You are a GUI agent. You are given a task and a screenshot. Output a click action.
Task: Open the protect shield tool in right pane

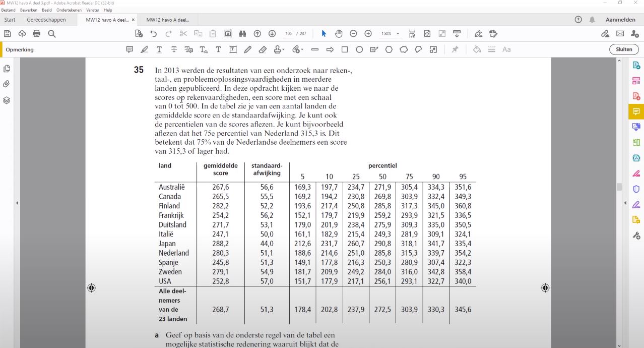click(636, 189)
